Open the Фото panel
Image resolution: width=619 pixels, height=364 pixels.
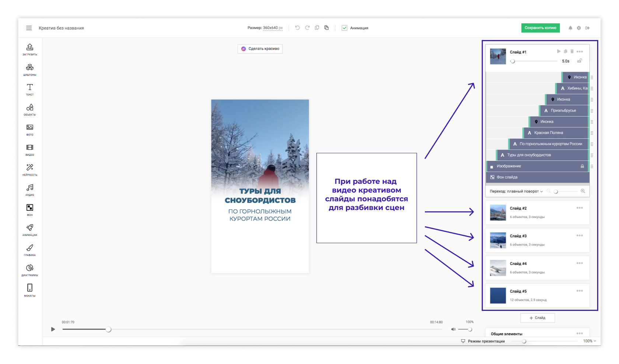click(30, 130)
